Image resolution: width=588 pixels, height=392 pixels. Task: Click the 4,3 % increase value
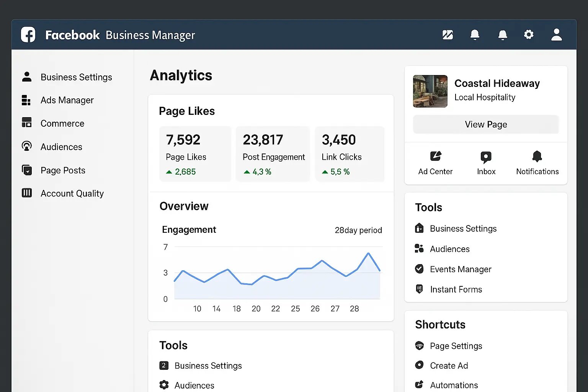pos(262,172)
